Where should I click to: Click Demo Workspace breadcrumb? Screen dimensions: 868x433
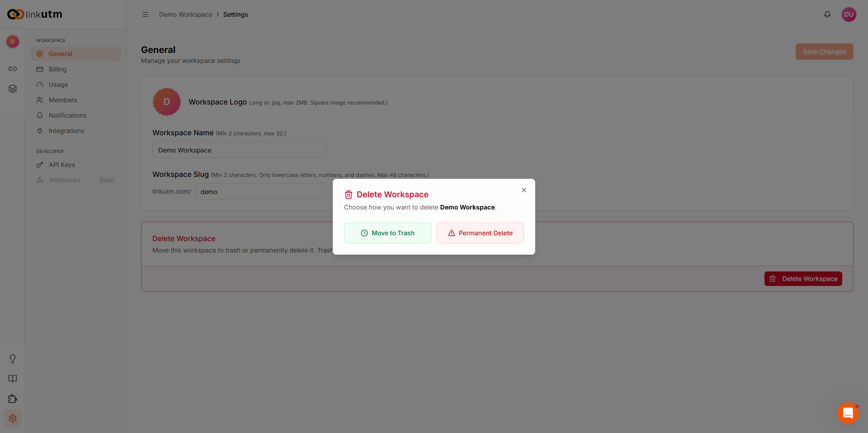pyautogui.click(x=185, y=14)
